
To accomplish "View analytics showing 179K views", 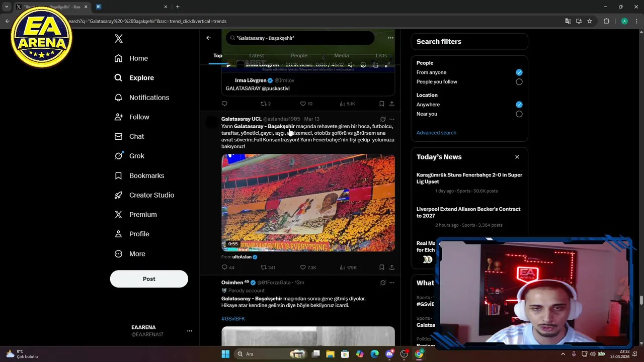I will coord(348,267).
